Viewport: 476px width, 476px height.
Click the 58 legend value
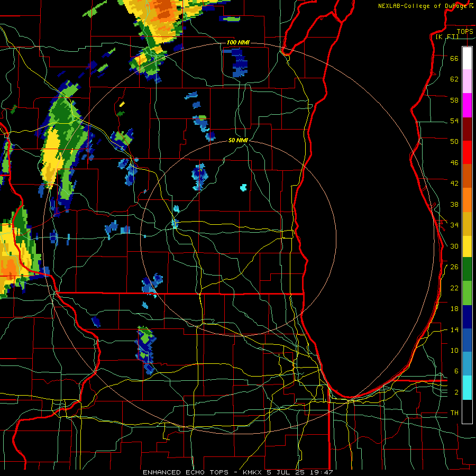454,100
